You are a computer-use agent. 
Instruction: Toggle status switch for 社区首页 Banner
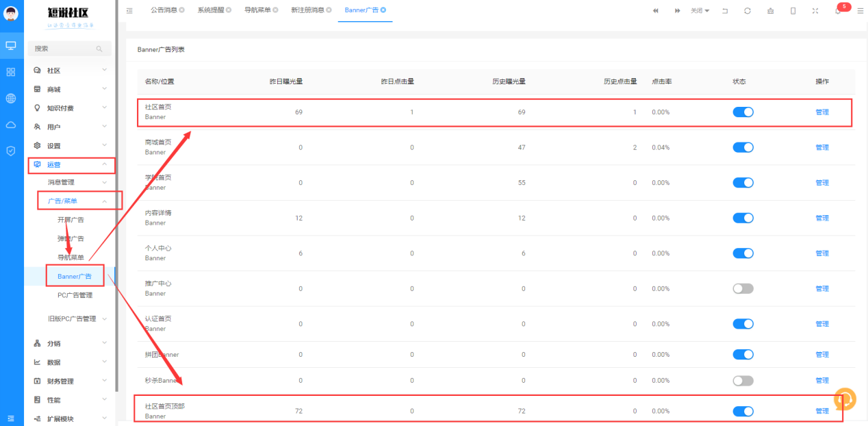pos(743,112)
